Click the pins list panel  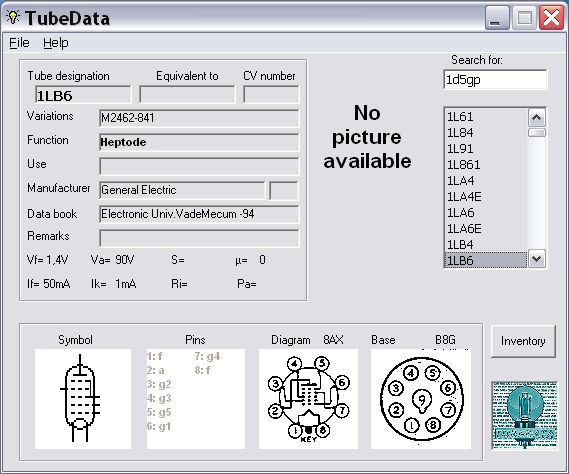click(x=196, y=399)
